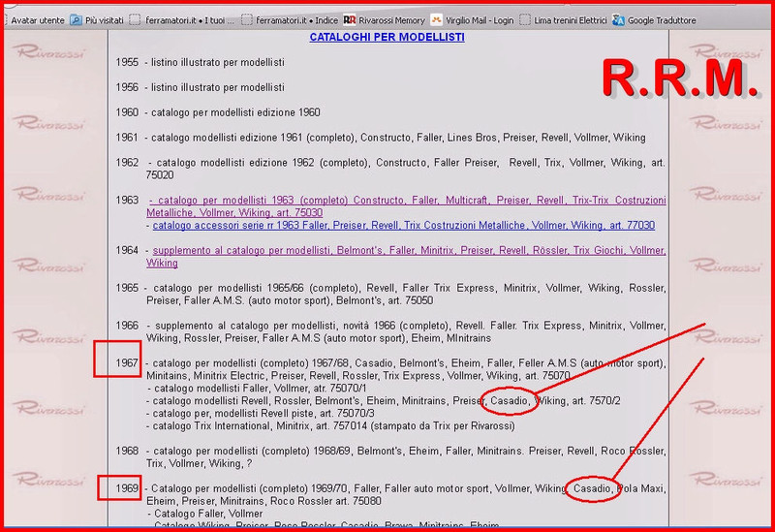This screenshot has width=775, height=532.
Task: Click the 1956 listino illustrato text
Action: [217, 87]
